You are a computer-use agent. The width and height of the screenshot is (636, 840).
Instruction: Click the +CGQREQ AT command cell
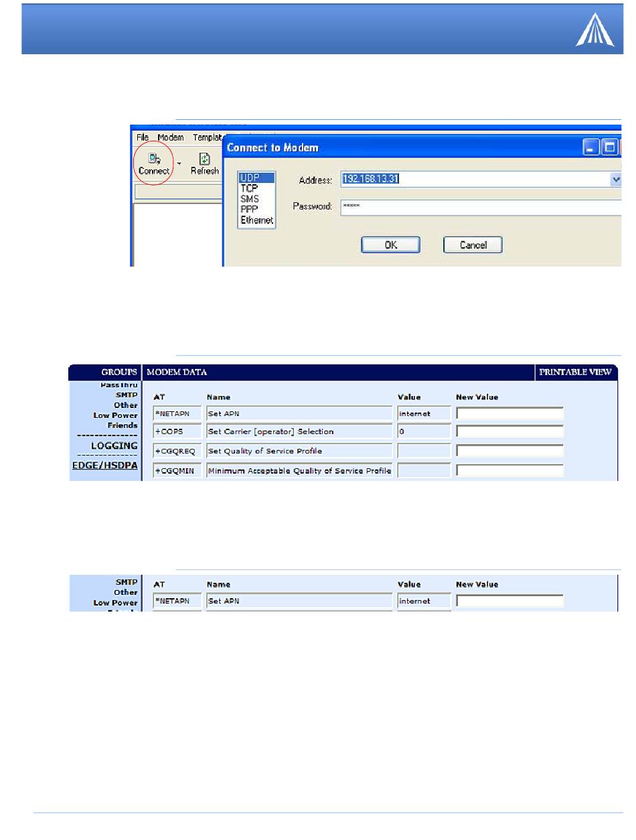(x=177, y=451)
